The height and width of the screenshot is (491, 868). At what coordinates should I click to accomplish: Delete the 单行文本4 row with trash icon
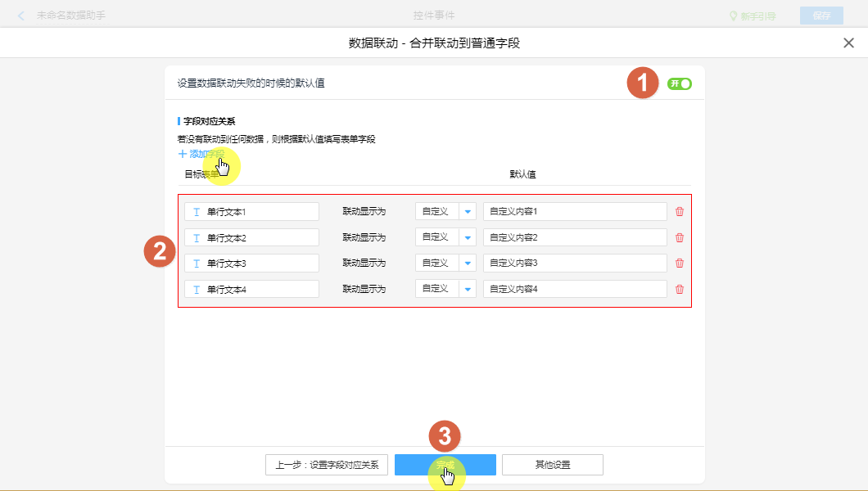tap(679, 289)
